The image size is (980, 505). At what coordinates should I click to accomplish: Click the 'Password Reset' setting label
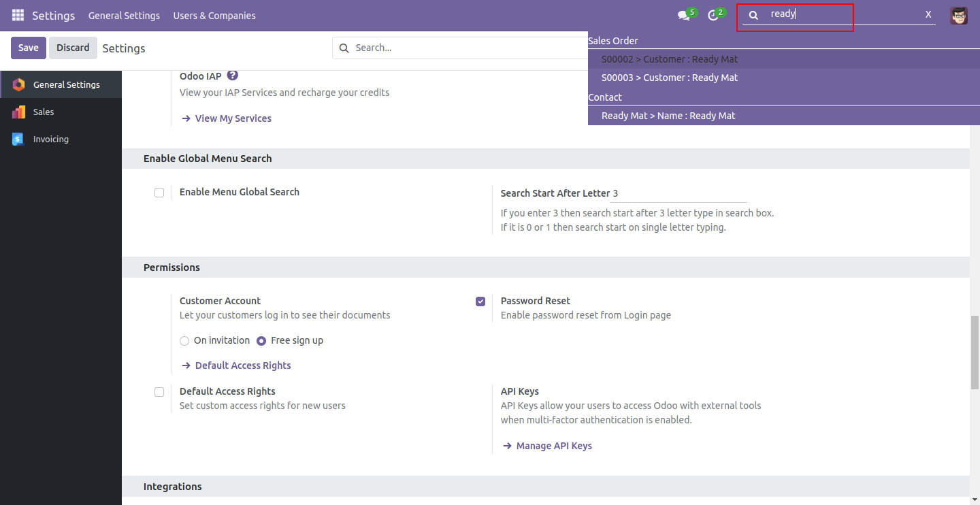pyautogui.click(x=536, y=301)
